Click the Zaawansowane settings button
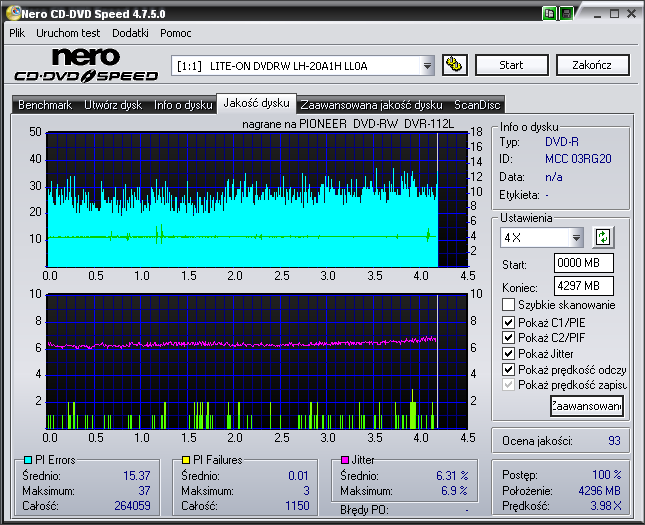Viewport: 645px width, 525px height. coord(587,406)
